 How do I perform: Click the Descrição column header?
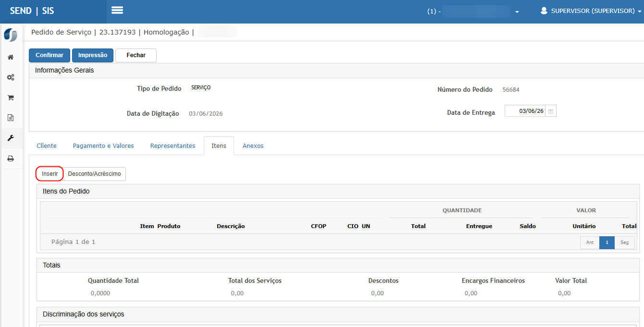tap(231, 226)
